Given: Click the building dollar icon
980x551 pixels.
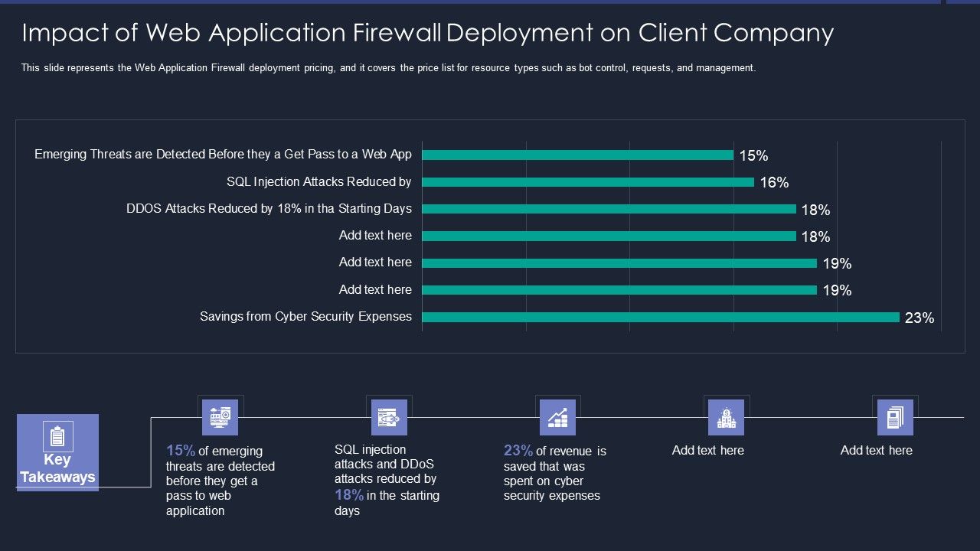Looking at the screenshot, I should pos(726,417).
